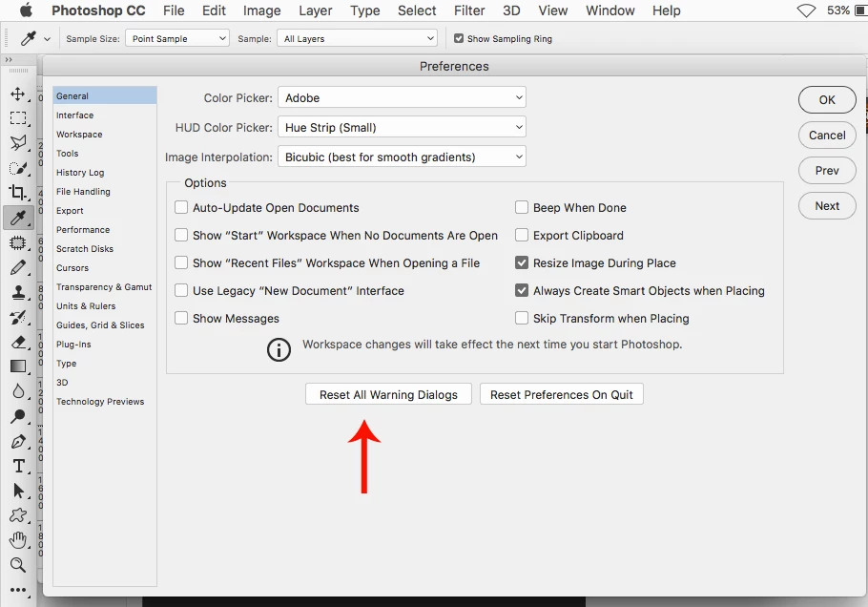
Task: Toggle Show Sampling Ring checkbox
Action: (x=459, y=38)
